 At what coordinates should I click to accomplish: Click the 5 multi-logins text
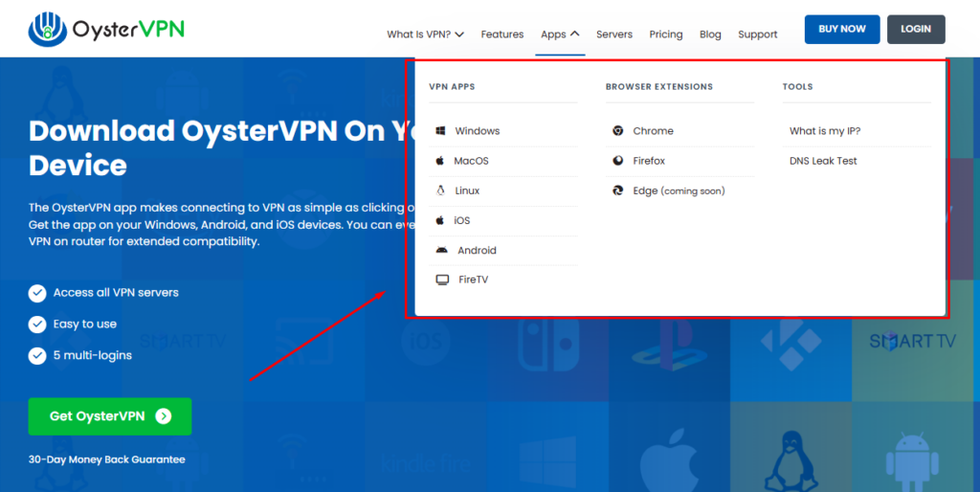(93, 355)
